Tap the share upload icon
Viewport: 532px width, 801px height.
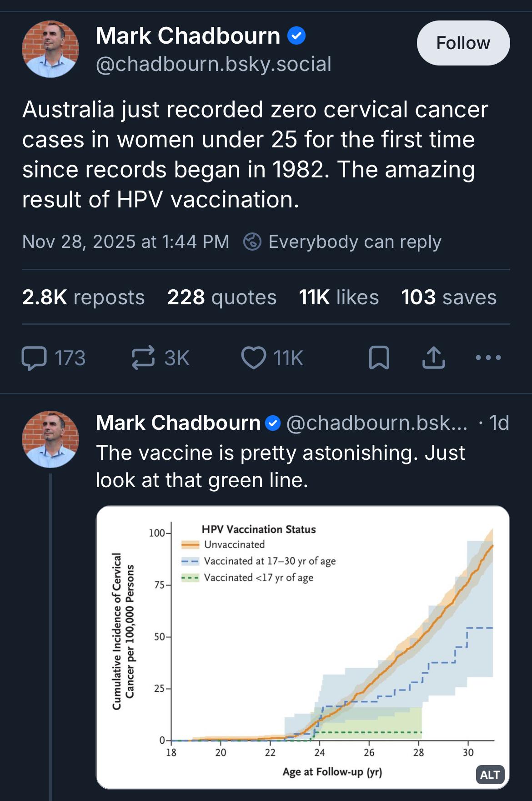(433, 358)
